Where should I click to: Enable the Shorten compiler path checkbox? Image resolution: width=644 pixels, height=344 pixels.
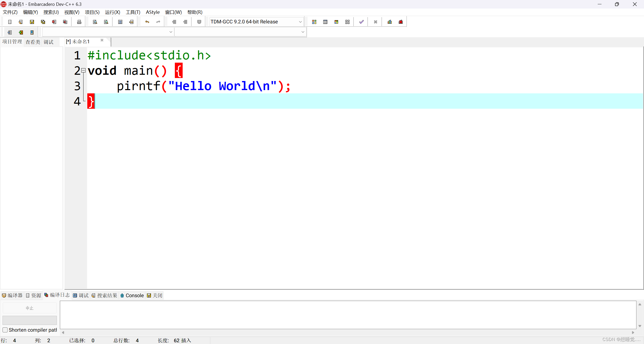5,330
